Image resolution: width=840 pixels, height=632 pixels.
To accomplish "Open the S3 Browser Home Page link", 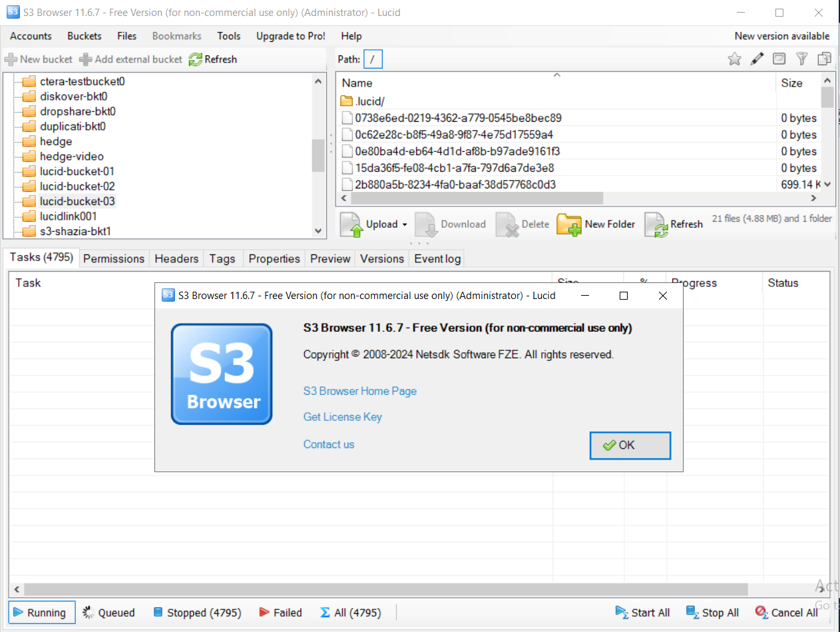I will click(360, 391).
